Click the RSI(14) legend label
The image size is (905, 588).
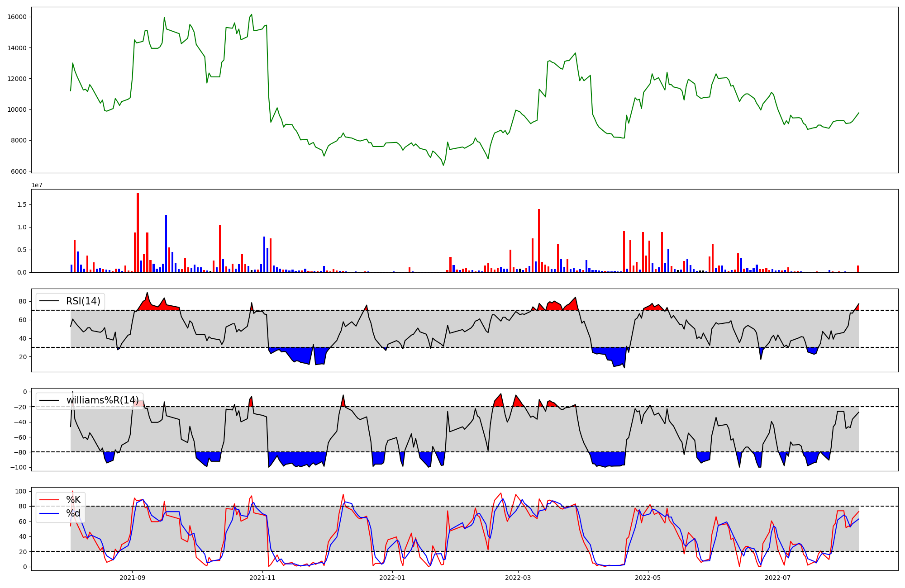[x=83, y=301]
